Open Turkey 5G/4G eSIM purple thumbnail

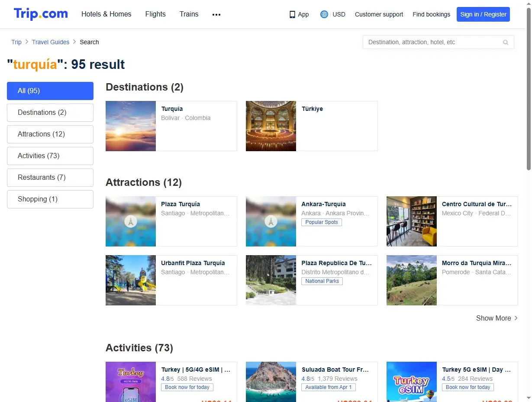tap(131, 382)
